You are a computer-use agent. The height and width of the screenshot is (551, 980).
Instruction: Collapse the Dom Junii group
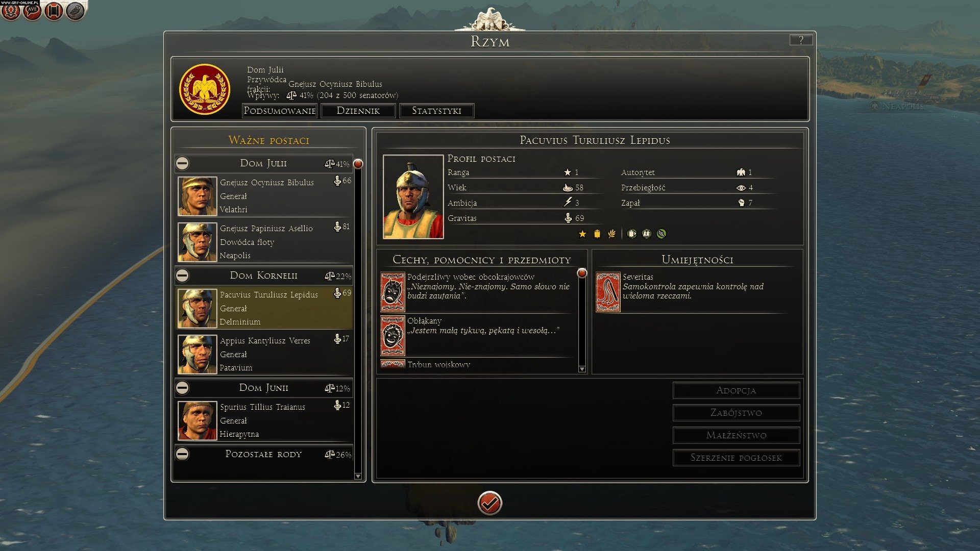pos(182,388)
